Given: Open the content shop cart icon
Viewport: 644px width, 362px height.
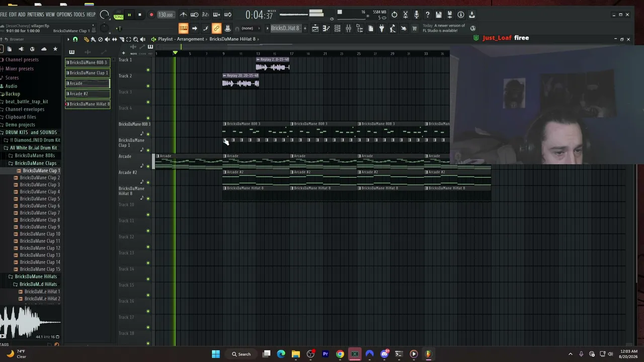Looking at the screenshot, I should tap(415, 28).
